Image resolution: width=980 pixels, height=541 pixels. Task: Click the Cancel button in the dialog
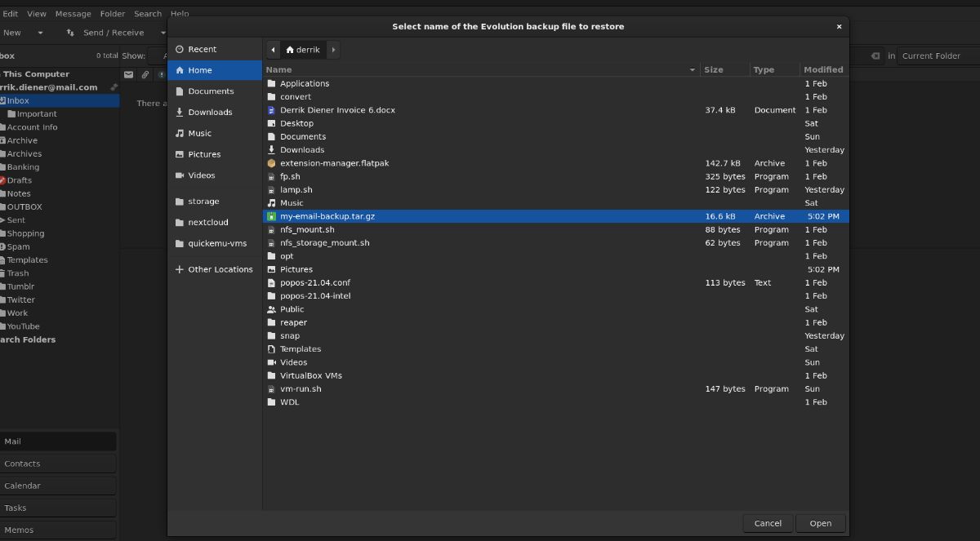(x=768, y=523)
